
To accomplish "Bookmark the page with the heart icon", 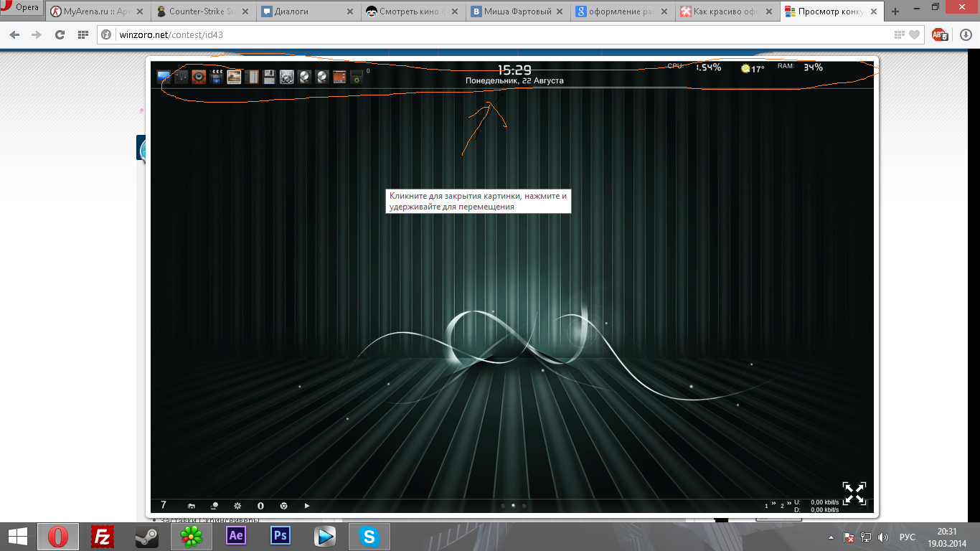I will coord(914,34).
